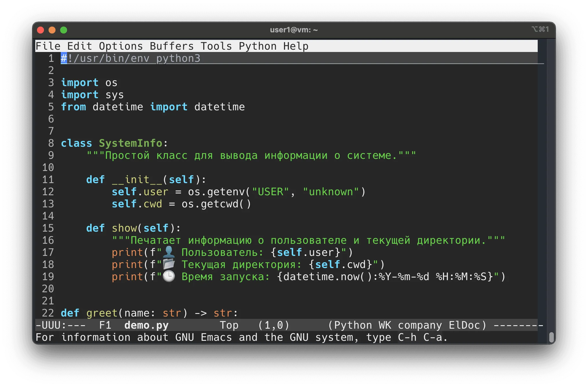This screenshot has width=588, height=387.
Task: Click the demo.py buffer name in mode line
Action: (x=146, y=325)
